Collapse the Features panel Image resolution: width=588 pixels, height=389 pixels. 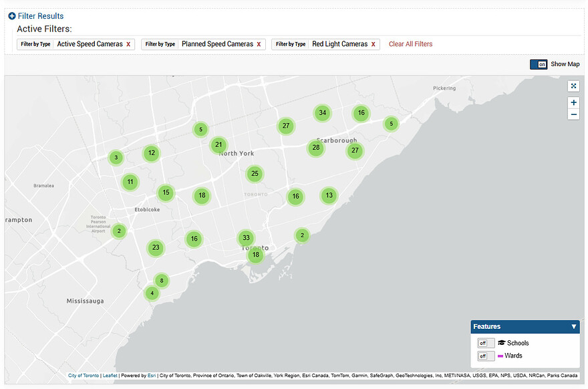pyautogui.click(x=573, y=327)
